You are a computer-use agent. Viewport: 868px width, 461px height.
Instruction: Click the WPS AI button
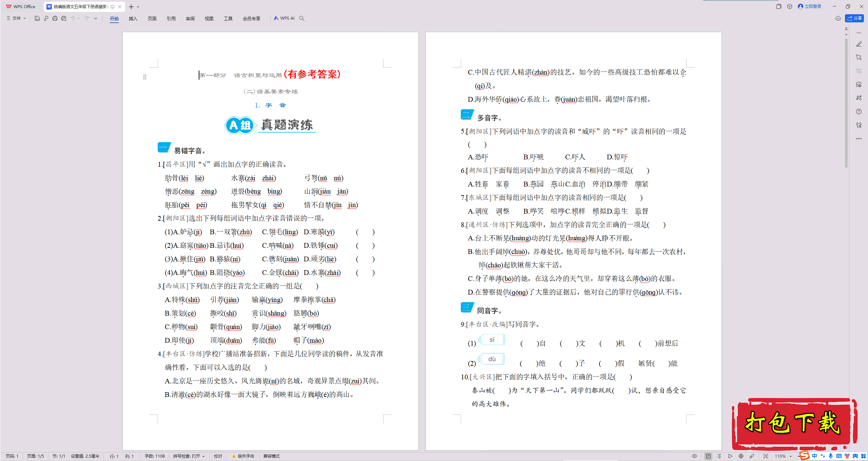tap(284, 18)
